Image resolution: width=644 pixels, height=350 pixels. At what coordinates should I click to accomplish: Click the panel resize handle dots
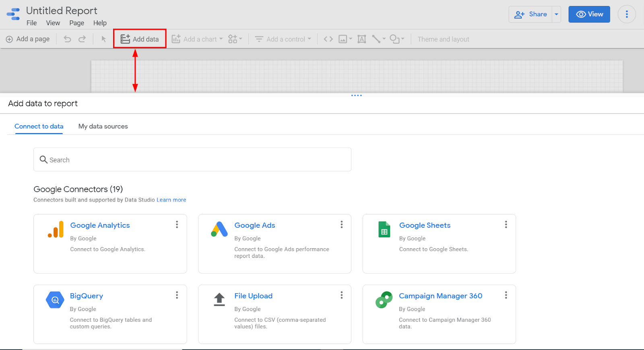(357, 95)
